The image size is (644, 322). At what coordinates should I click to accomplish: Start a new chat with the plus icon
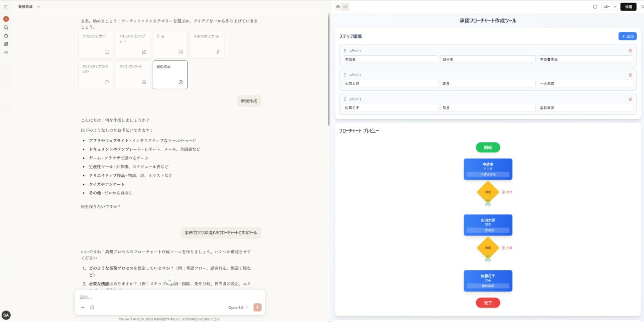point(6,19)
